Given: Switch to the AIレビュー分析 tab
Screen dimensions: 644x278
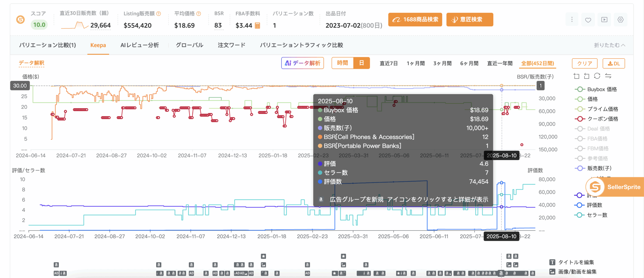Looking at the screenshot, I should [x=140, y=45].
